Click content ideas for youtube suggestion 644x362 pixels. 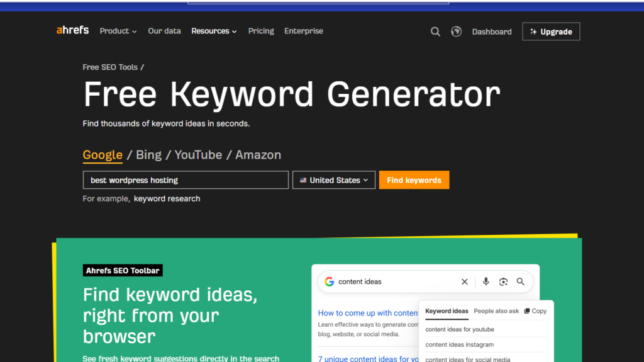[460, 329]
